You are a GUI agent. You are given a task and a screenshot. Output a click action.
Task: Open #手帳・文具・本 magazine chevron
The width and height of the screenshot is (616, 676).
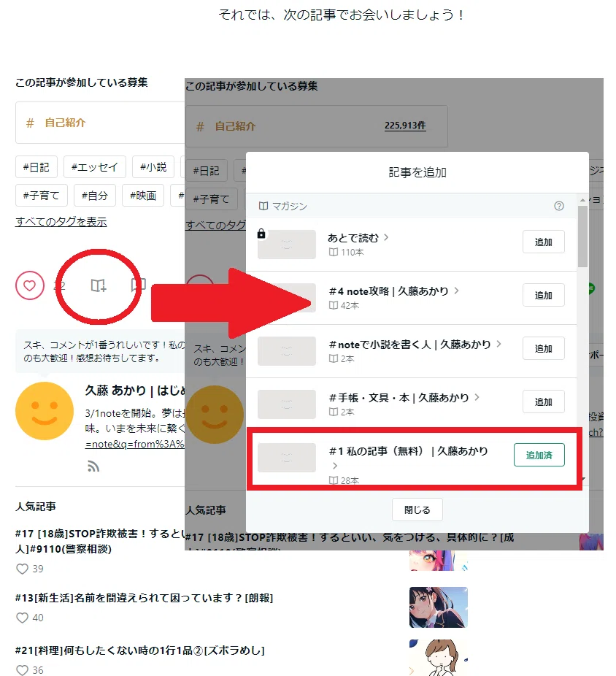point(477,397)
